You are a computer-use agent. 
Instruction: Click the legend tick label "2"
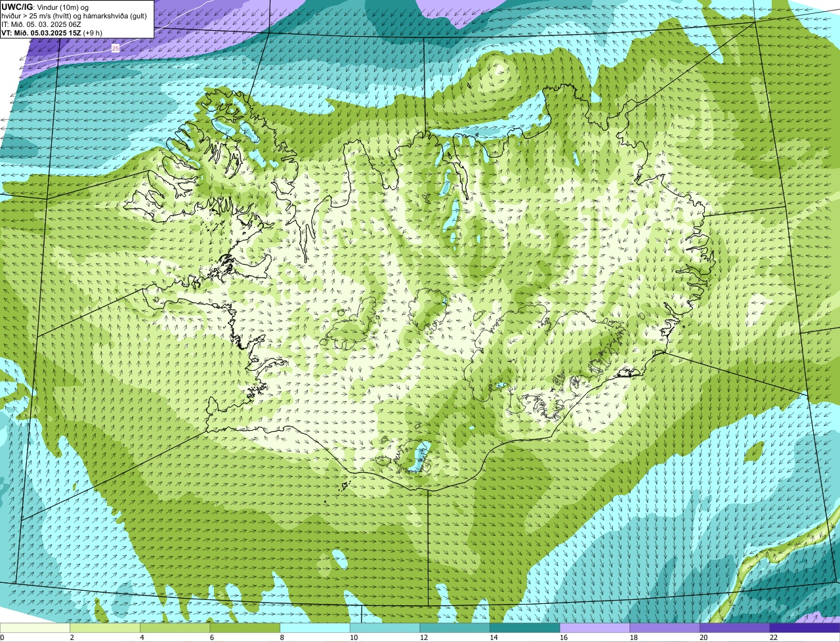click(72, 637)
